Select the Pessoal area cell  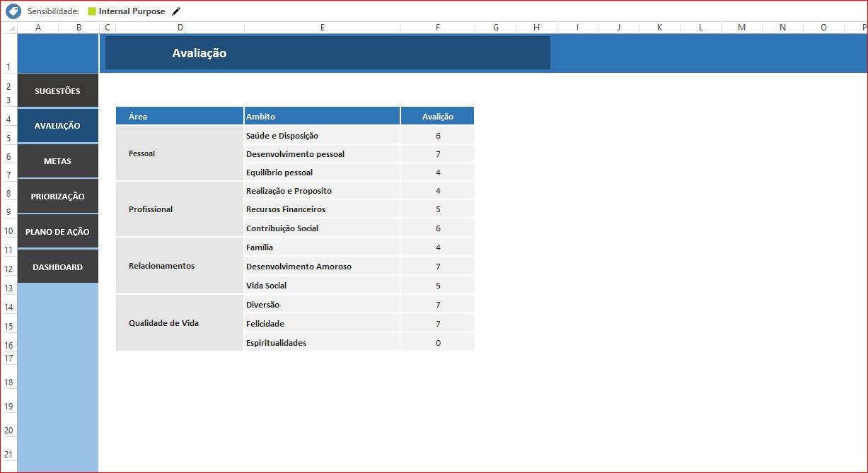pyautogui.click(x=180, y=153)
